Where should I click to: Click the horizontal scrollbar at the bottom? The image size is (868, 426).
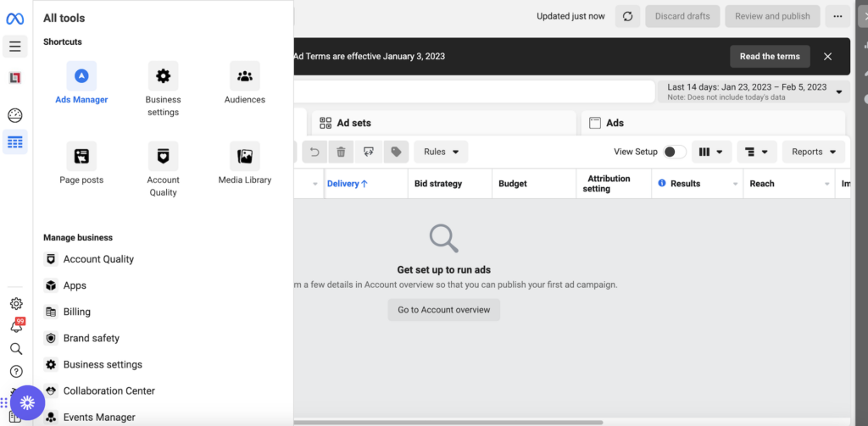(448, 422)
